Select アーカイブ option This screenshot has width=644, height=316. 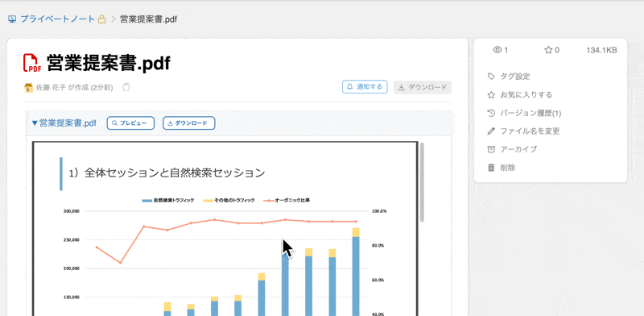(518, 149)
